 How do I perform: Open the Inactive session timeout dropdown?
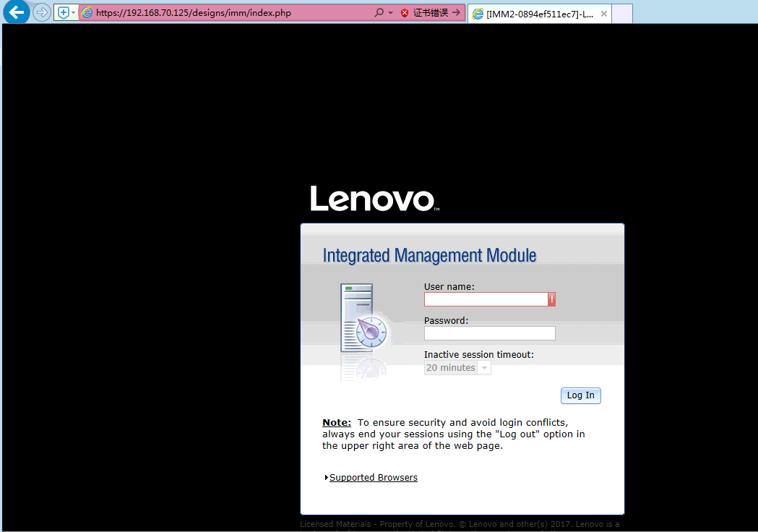(484, 367)
